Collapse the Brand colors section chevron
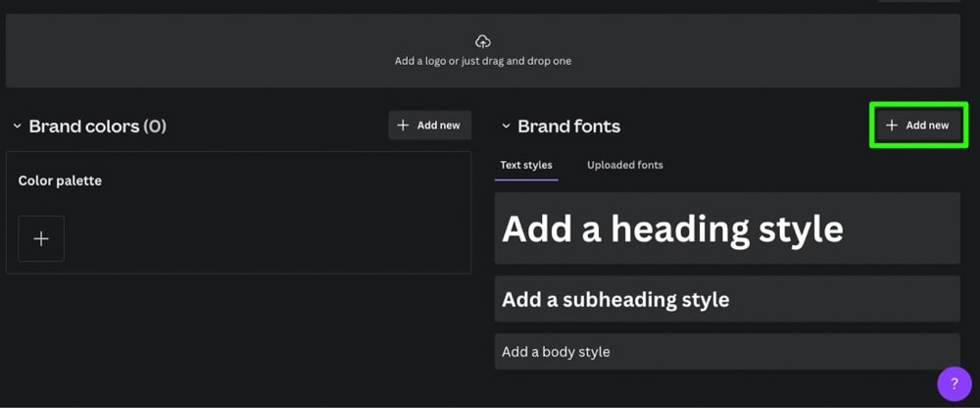The image size is (980, 408). [17, 127]
